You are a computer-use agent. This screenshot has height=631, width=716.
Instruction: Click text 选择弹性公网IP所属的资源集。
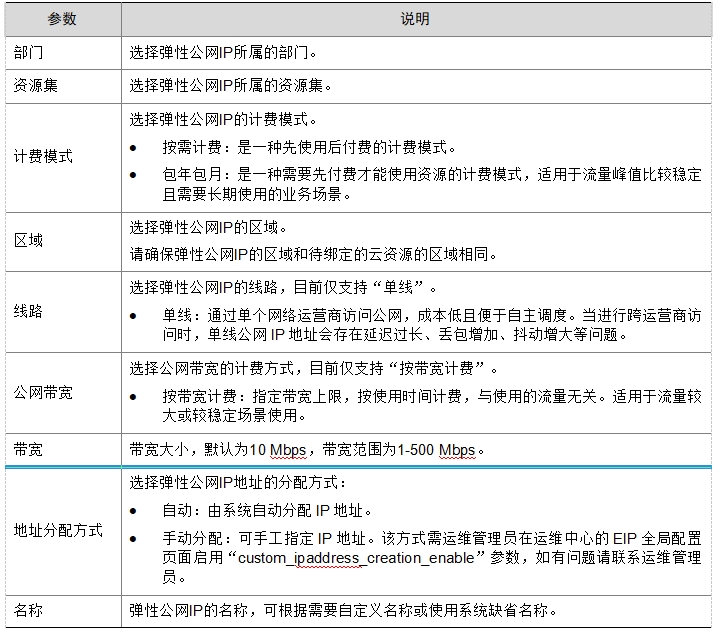pos(231,86)
